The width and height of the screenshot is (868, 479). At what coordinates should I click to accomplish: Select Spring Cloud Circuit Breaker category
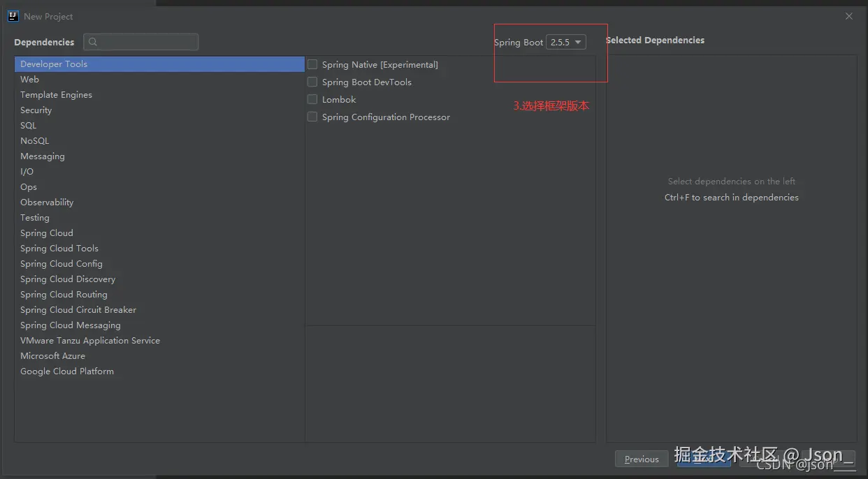pyautogui.click(x=159, y=309)
